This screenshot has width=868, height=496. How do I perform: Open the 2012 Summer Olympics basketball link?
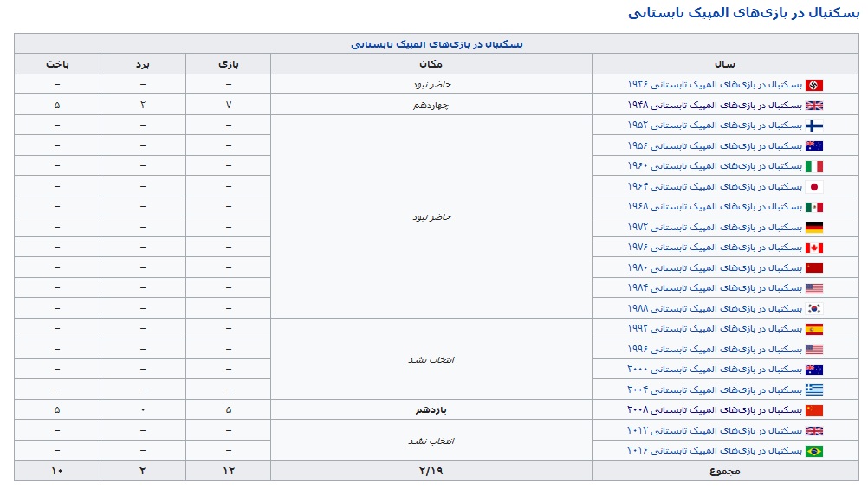click(x=715, y=430)
